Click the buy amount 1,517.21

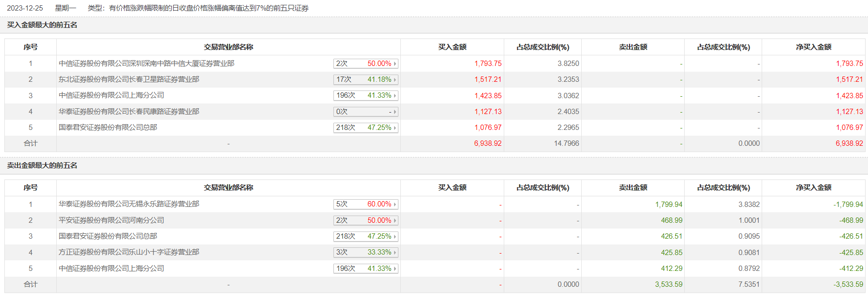[x=488, y=79]
